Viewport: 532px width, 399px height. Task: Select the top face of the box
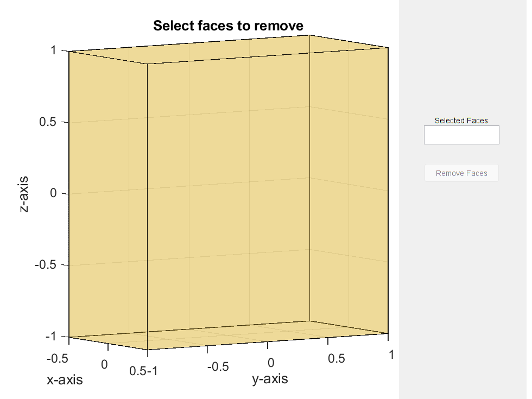click(228, 50)
